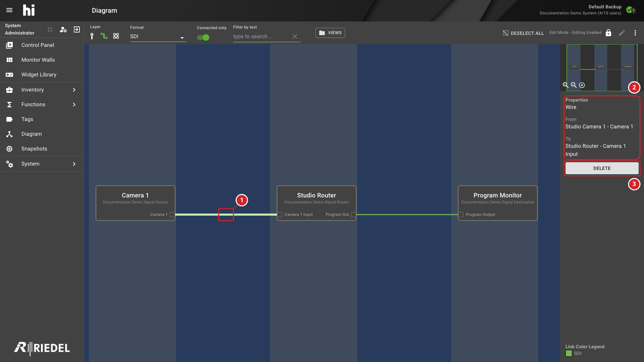Click DESELECT ALL
The image size is (644, 362).
(x=523, y=33)
